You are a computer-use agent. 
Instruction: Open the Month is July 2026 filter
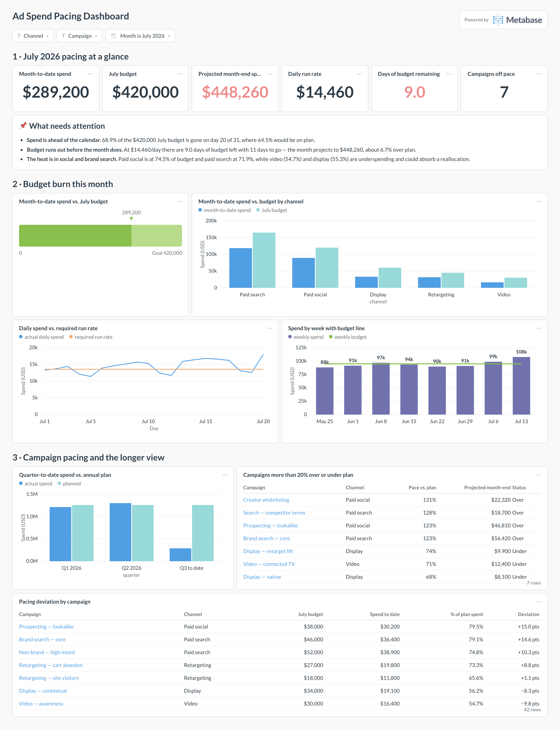click(x=140, y=36)
